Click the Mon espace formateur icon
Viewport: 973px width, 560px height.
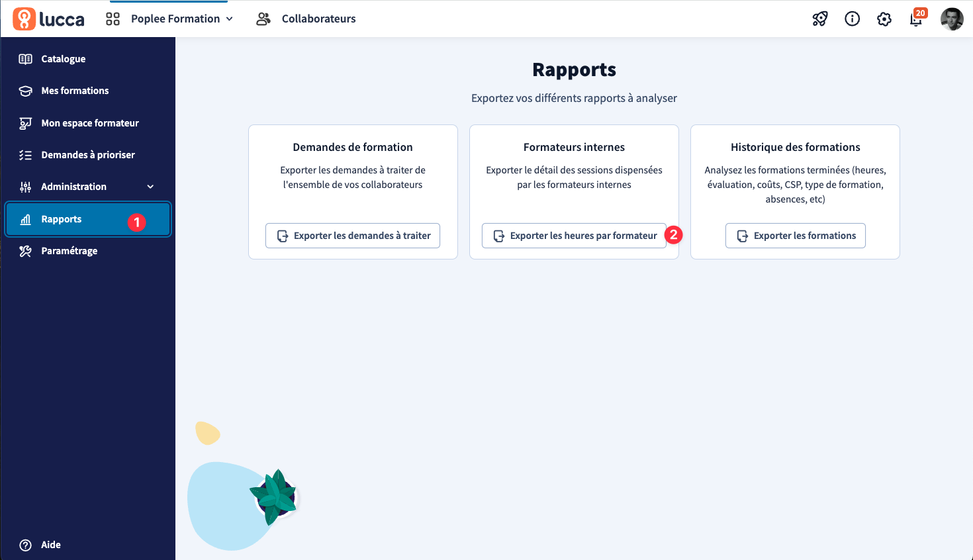[26, 123]
